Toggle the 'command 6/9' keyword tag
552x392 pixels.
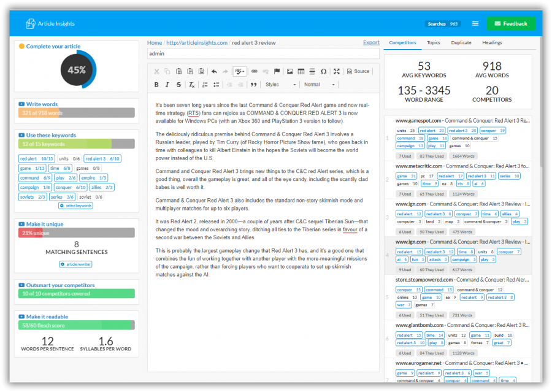click(x=35, y=178)
